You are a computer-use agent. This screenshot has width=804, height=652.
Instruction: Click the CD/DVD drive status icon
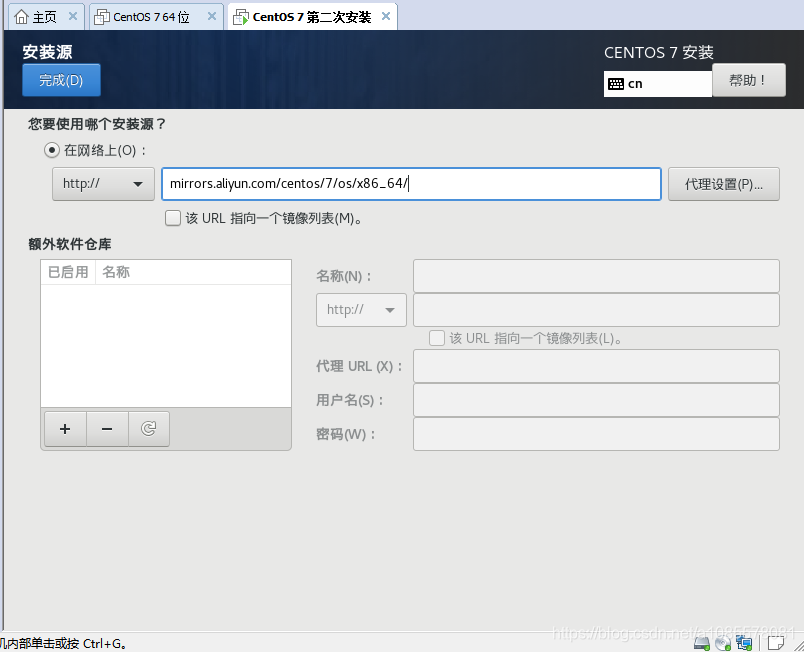coord(723,643)
